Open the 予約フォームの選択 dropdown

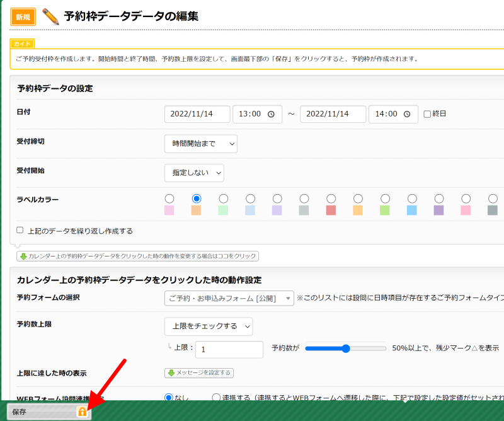pyautogui.click(x=229, y=299)
